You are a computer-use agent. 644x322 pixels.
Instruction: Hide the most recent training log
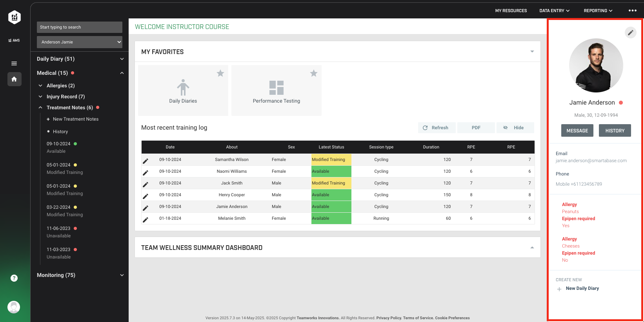[x=515, y=128]
